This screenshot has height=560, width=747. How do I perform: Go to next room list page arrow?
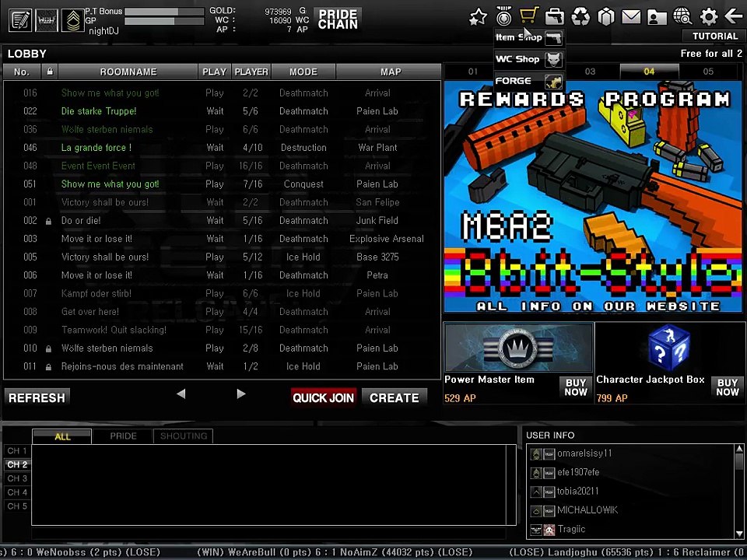pos(241,394)
